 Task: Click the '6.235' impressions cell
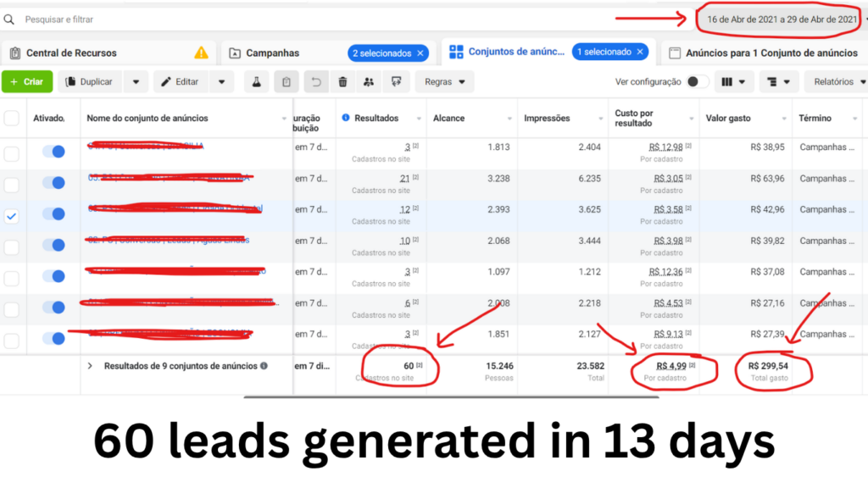pyautogui.click(x=589, y=179)
